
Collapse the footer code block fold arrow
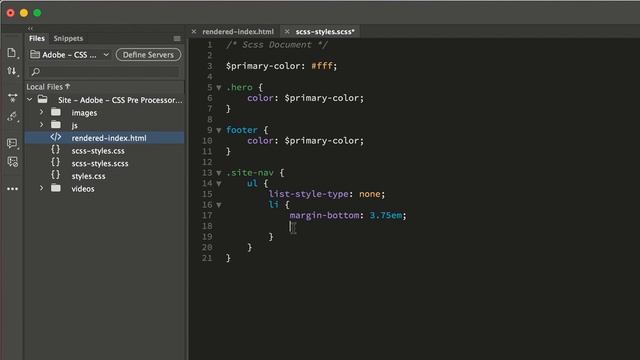pyautogui.click(x=219, y=130)
